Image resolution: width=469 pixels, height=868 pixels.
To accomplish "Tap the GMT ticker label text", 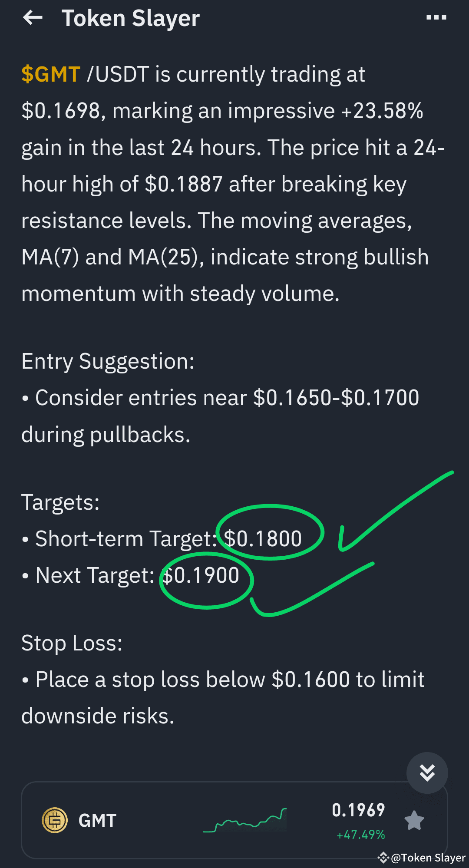I will 97,820.
